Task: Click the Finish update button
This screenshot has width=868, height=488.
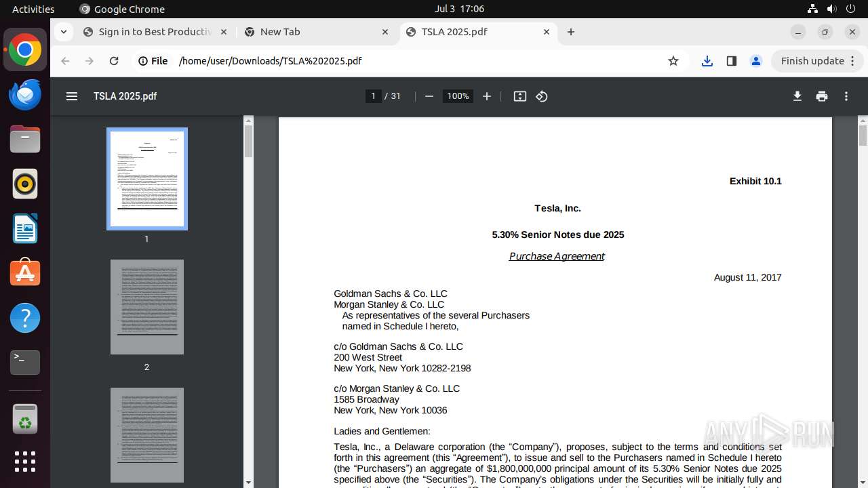Action: [812, 61]
